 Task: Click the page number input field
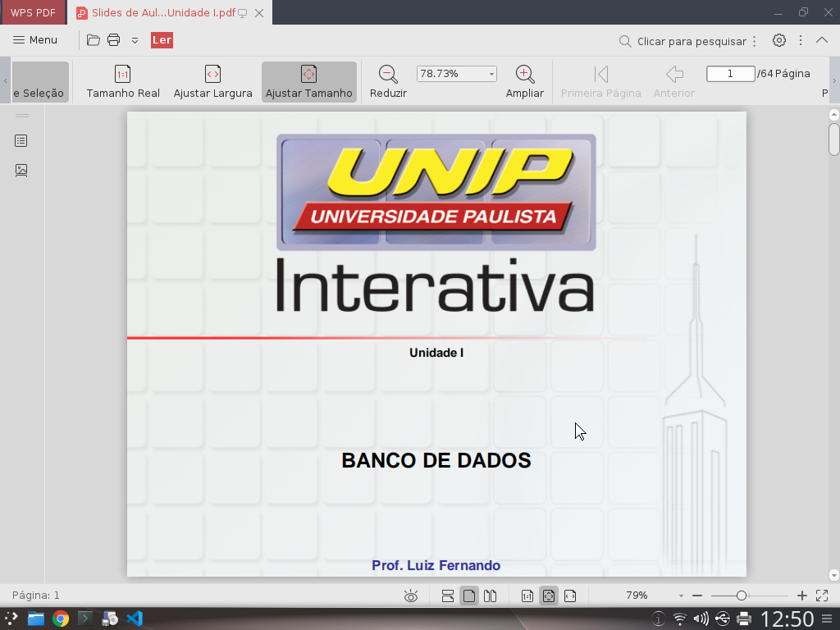[x=731, y=73]
